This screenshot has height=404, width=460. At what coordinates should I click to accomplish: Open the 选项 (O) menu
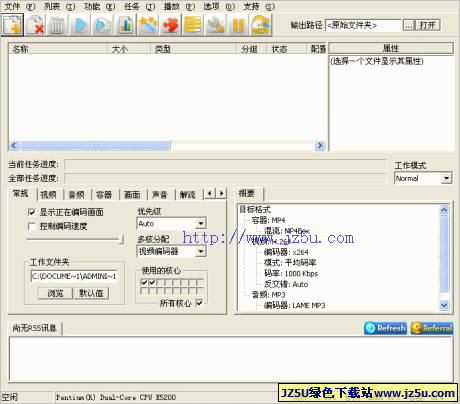point(219,6)
